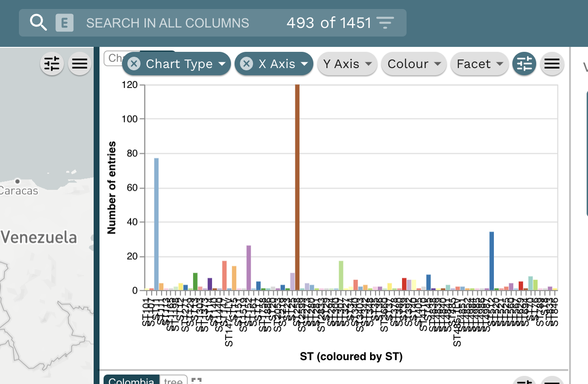The height and width of the screenshot is (384, 588).
Task: Click the dark blue bar near 34 entries
Action: pyautogui.click(x=492, y=261)
